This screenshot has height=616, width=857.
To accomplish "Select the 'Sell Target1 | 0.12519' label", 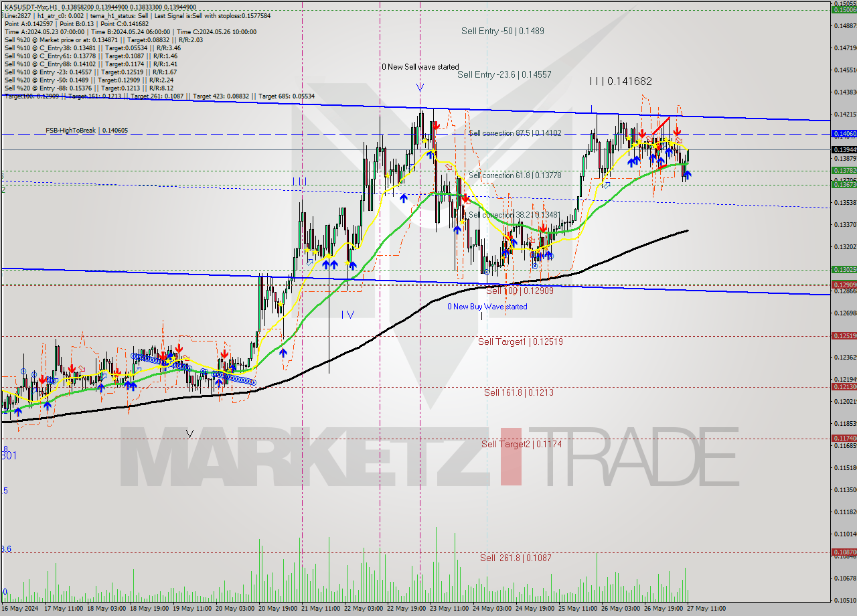I will tap(520, 341).
